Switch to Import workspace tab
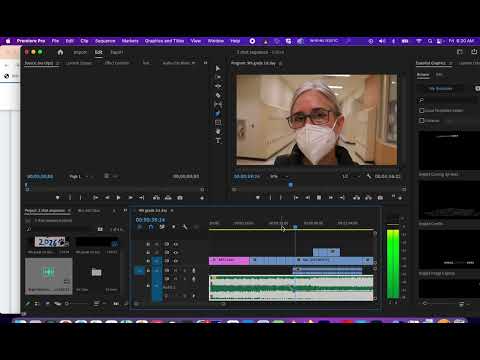Screen dimensions: 480x360 click(x=80, y=52)
